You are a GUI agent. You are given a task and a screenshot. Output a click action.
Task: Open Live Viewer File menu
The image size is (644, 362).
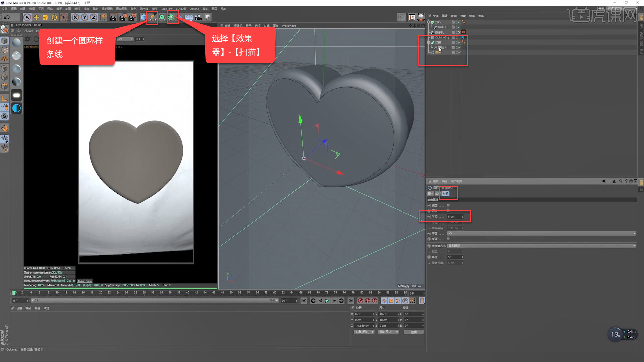(19, 31)
